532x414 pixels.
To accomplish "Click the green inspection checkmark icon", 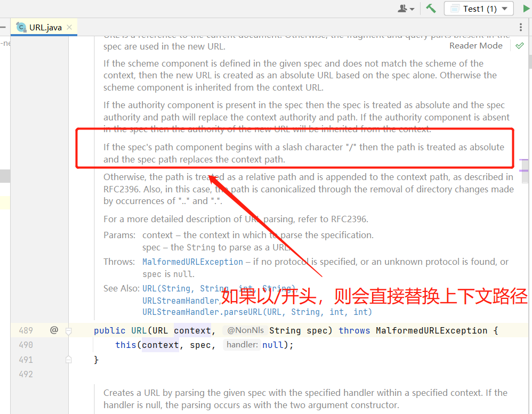I will [519, 46].
